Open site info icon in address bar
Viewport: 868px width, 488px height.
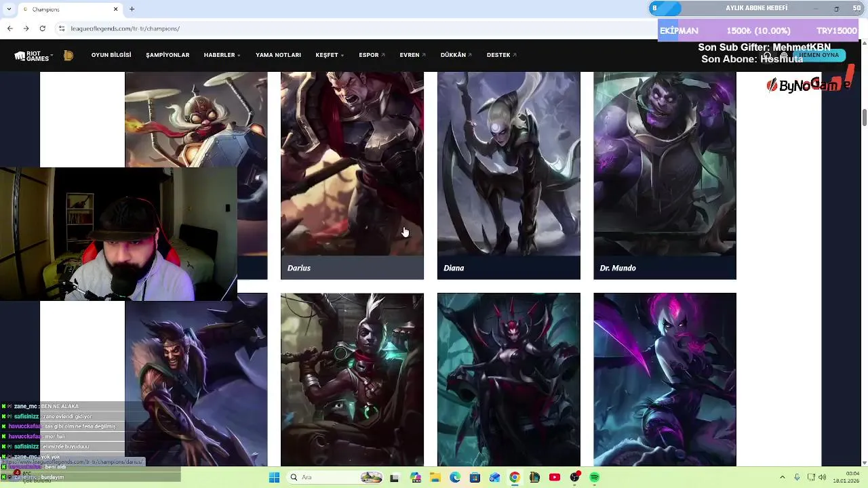tap(62, 28)
